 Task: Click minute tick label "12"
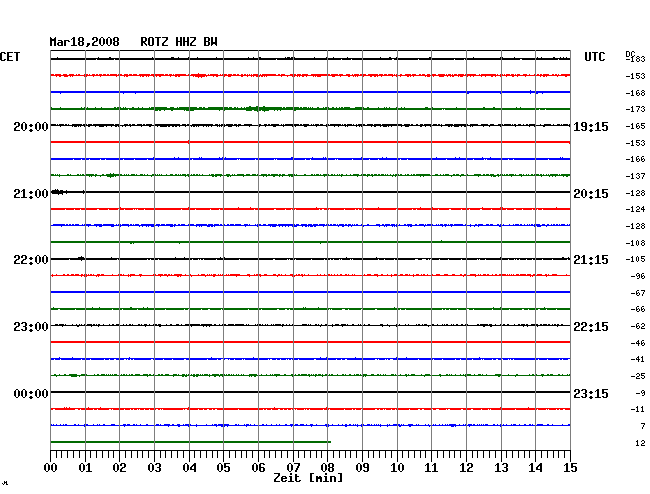tap(466, 468)
